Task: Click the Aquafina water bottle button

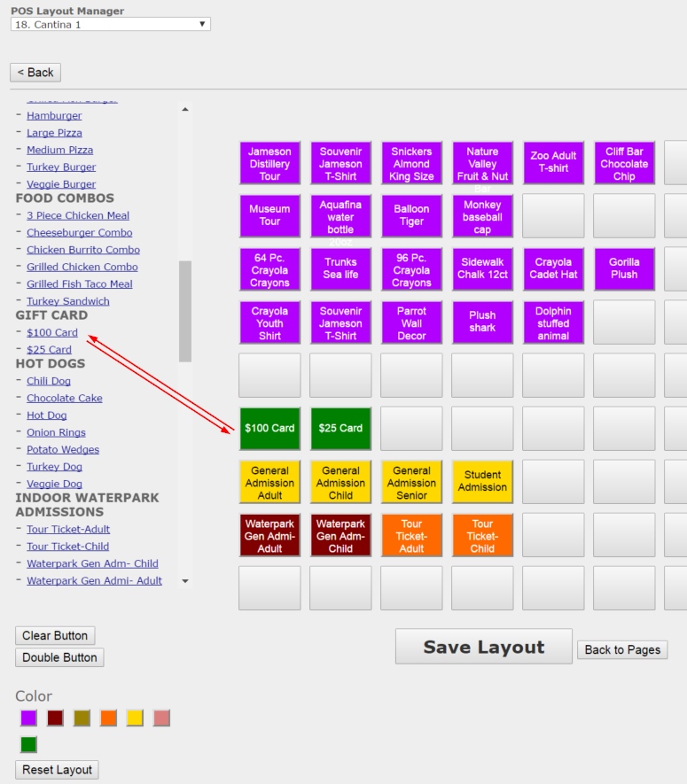Action: [340, 216]
